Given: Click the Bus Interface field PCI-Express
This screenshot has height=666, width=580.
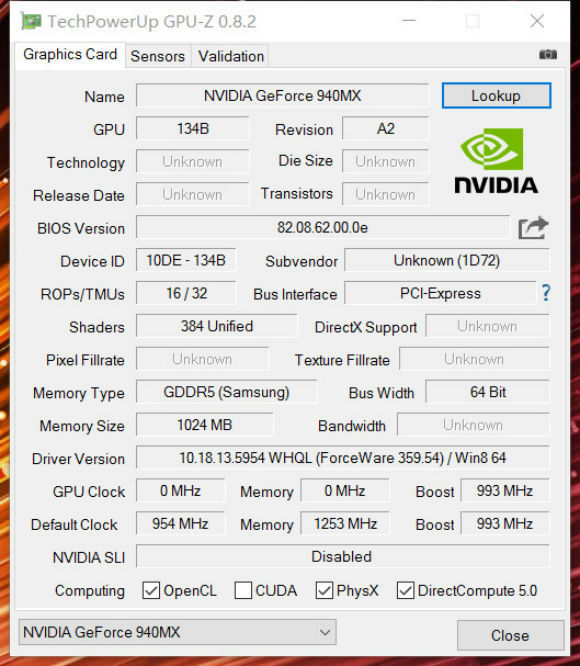Looking at the screenshot, I should click(440, 293).
